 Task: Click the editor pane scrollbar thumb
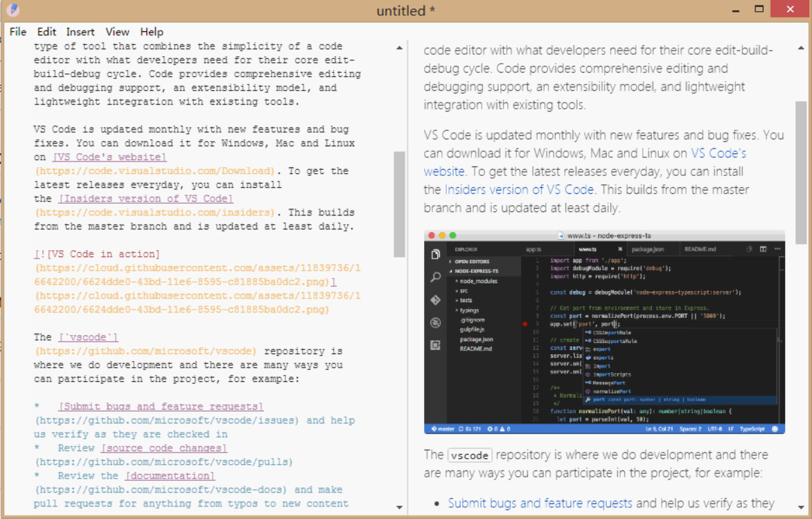click(x=399, y=204)
